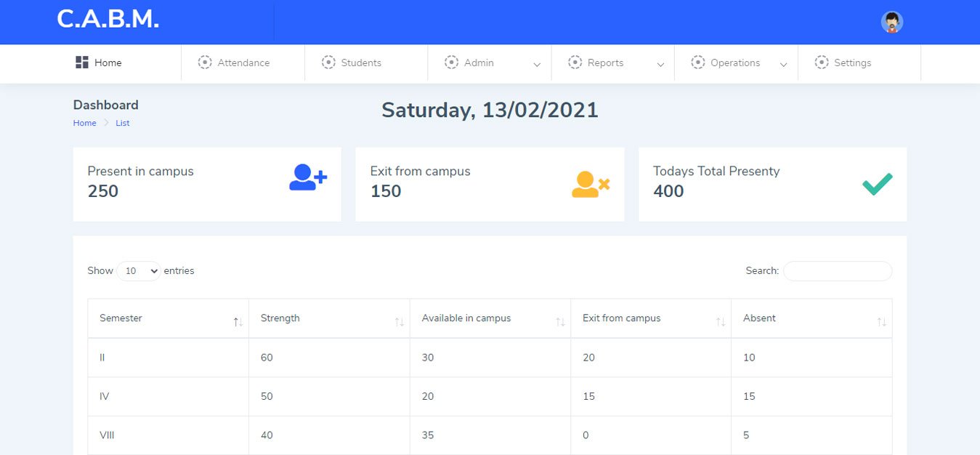Open the Settings menu item
The width and height of the screenshot is (980, 455).
coord(851,63)
